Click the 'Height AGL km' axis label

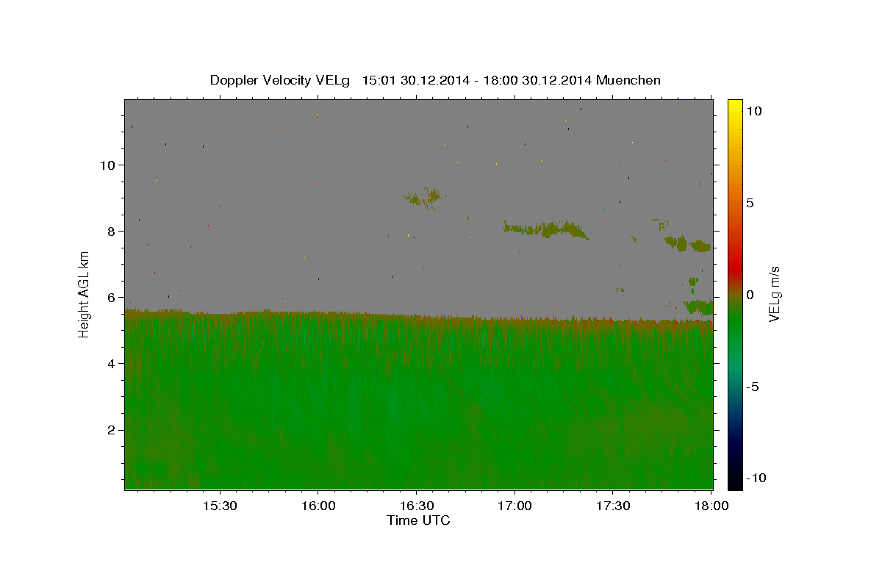click(x=85, y=294)
